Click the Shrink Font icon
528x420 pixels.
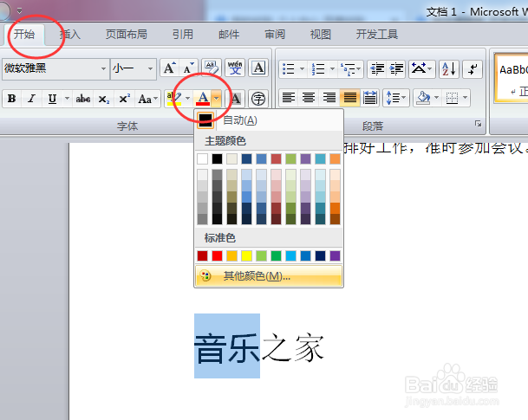point(188,68)
